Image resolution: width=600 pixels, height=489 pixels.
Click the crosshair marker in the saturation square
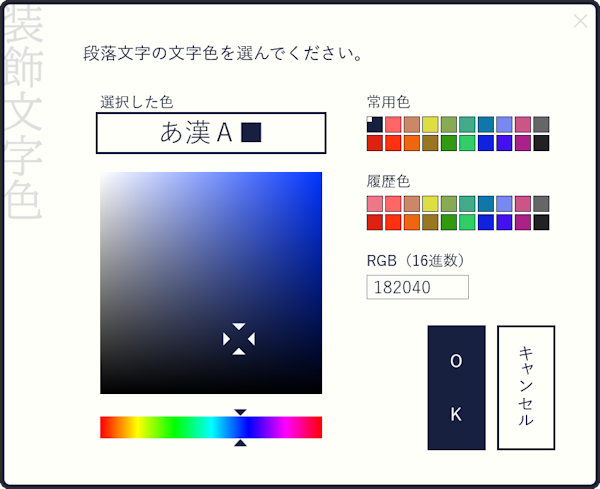(x=239, y=339)
